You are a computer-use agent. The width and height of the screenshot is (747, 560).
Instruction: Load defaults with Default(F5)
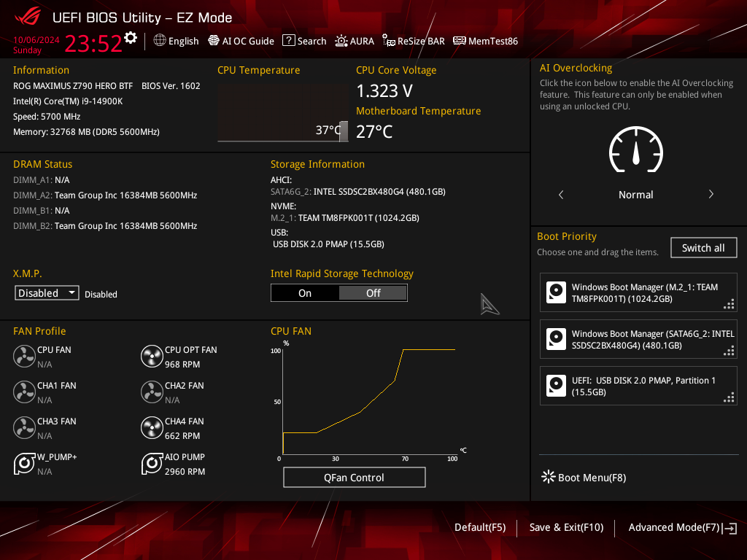tap(480, 527)
